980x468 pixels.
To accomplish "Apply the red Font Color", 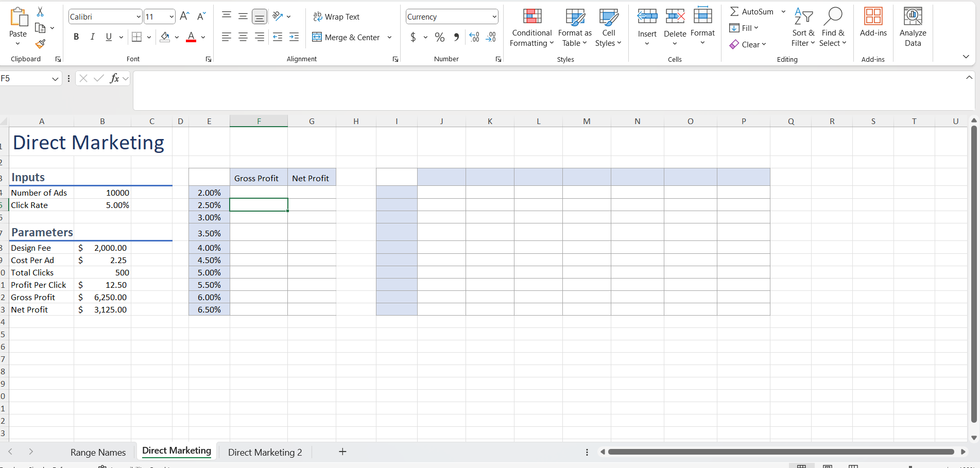I will [191, 37].
